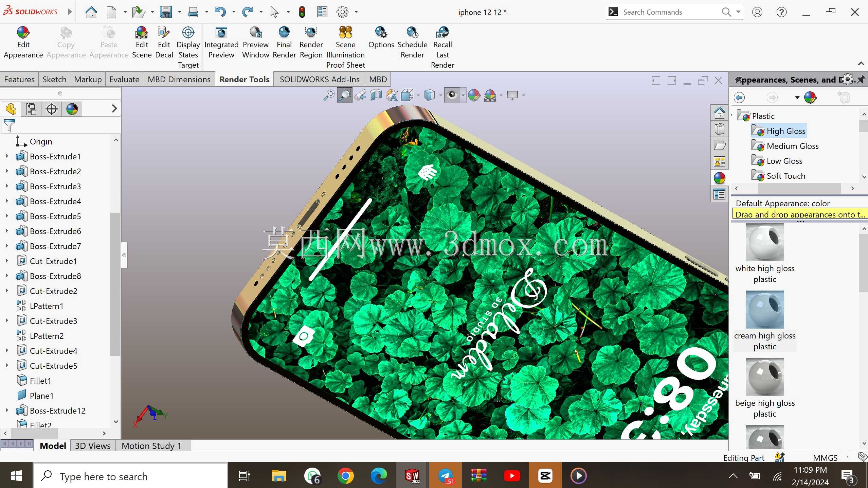This screenshot has height=488, width=868.
Task: Select the High Gloss folder
Action: pyautogui.click(x=778, y=131)
